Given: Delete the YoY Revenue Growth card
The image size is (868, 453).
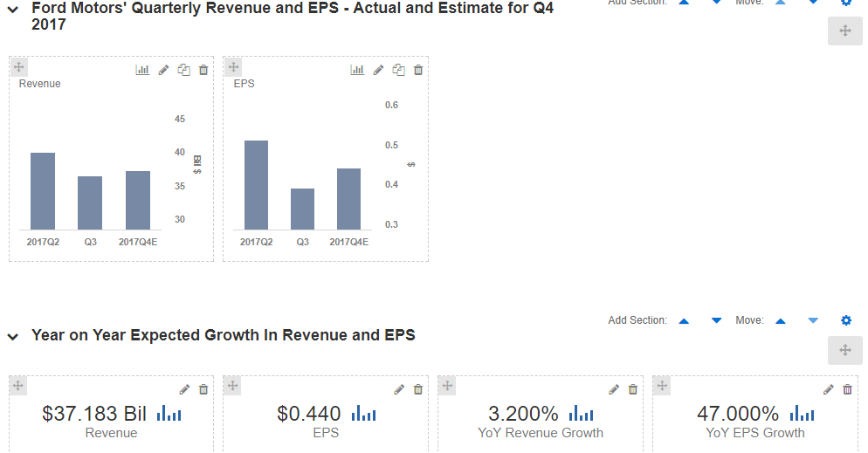Looking at the screenshot, I should 633,389.
